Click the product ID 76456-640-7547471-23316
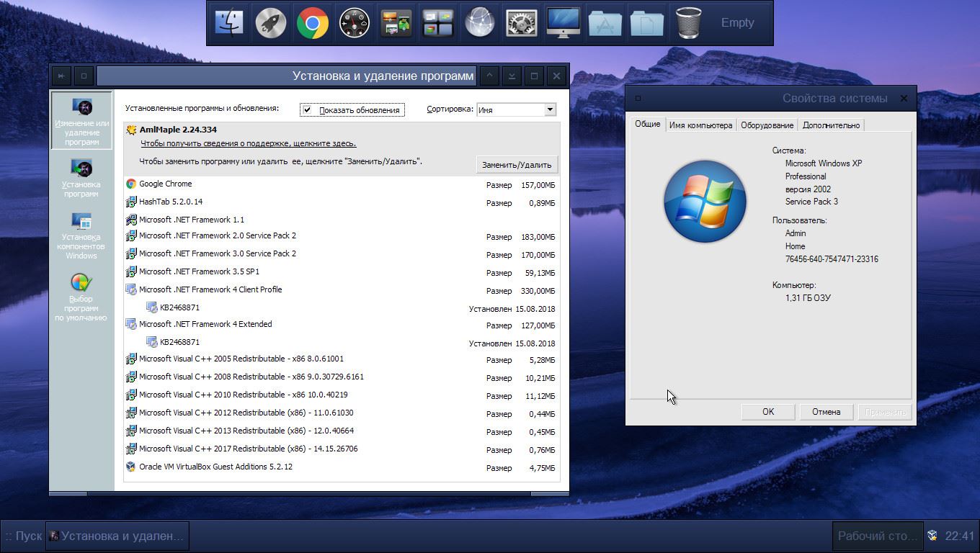Image resolution: width=980 pixels, height=553 pixels. (832, 259)
